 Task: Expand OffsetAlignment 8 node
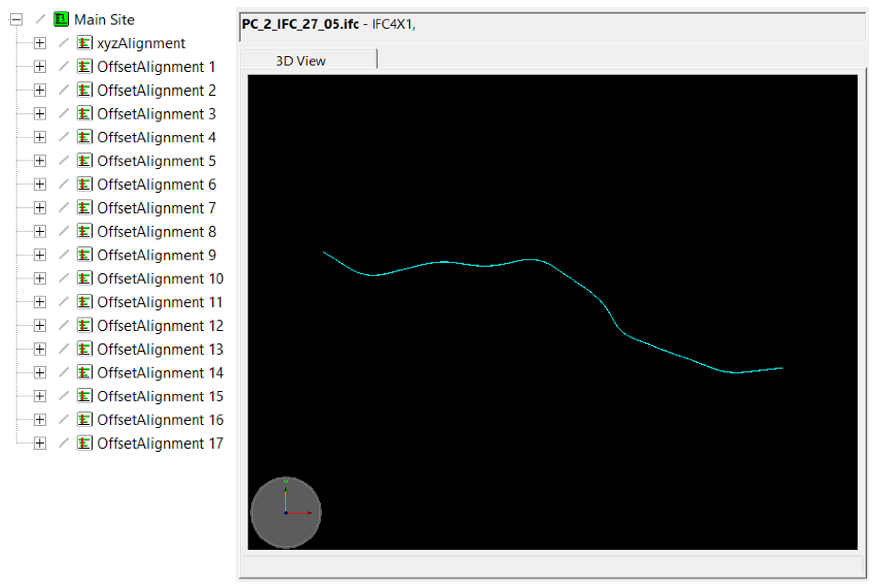[x=40, y=231]
